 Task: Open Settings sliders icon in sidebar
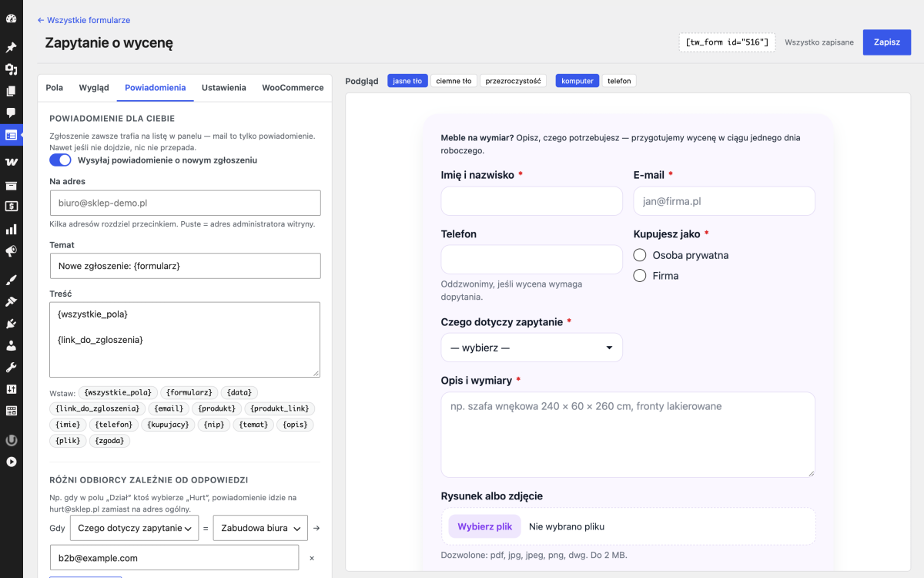point(12,388)
